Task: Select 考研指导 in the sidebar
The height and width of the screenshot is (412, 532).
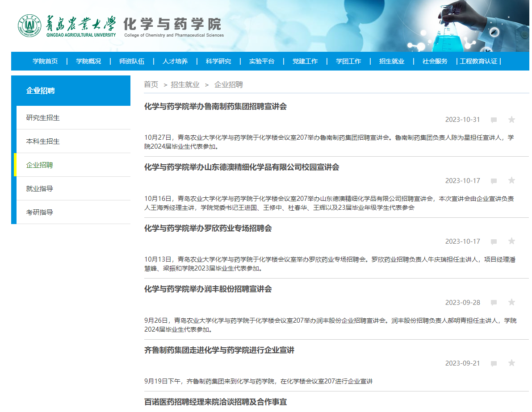Action: click(x=40, y=212)
